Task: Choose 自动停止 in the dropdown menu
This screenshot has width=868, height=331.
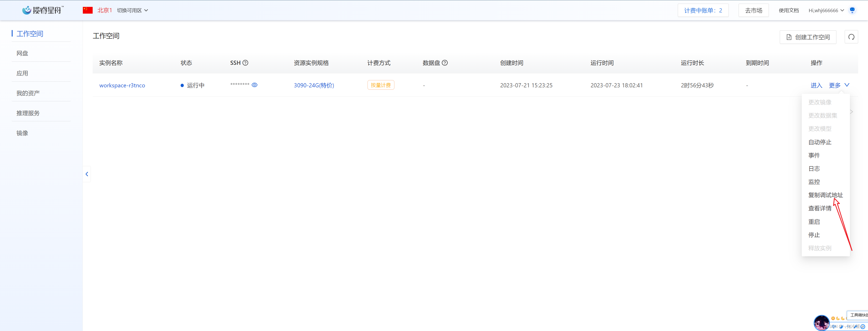Action: (x=820, y=142)
